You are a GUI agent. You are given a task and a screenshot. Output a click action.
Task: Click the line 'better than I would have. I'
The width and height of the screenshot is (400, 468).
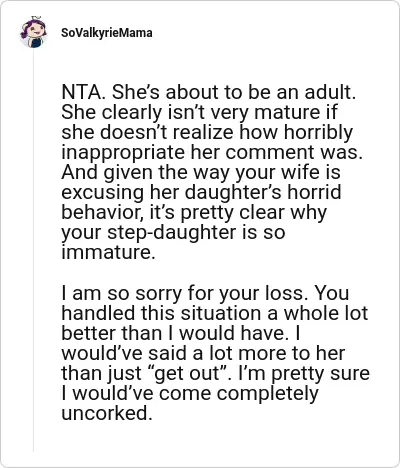[180, 333]
